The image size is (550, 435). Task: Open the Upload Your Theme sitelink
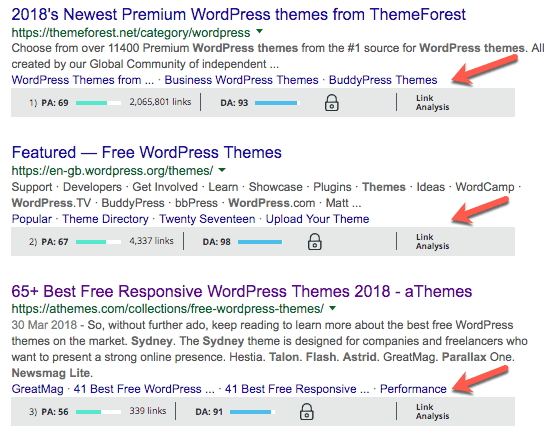(317, 219)
